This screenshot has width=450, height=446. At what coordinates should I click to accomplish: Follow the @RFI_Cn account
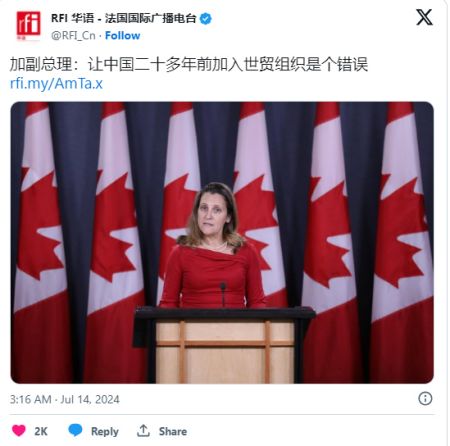(123, 35)
